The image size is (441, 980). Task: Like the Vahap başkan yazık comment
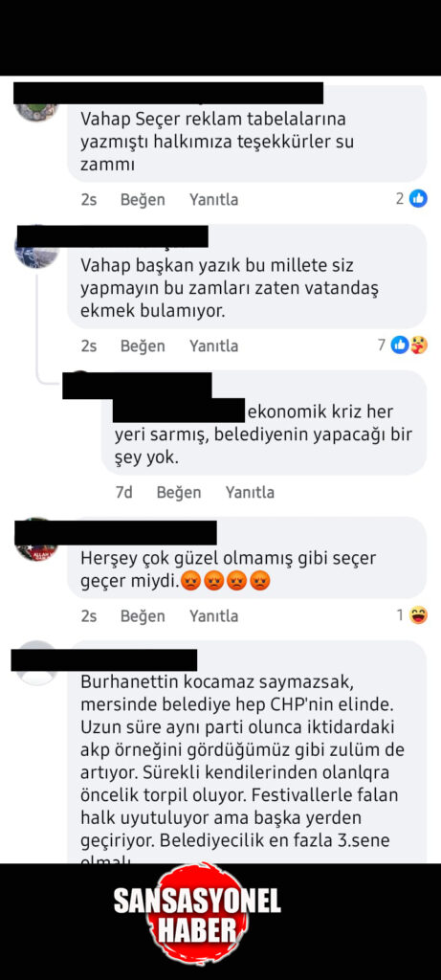point(143,345)
